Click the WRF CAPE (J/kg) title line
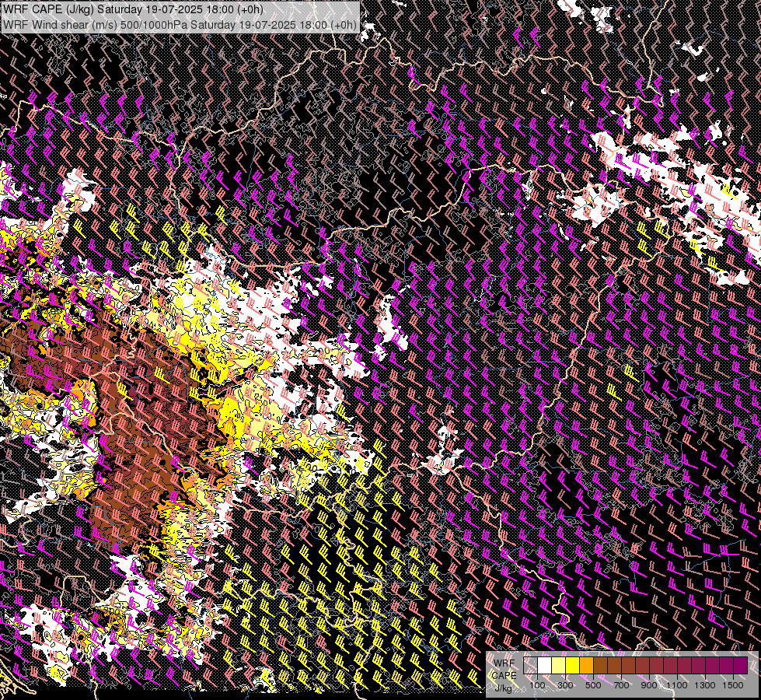This screenshot has width=761, height=700. [x=133, y=9]
